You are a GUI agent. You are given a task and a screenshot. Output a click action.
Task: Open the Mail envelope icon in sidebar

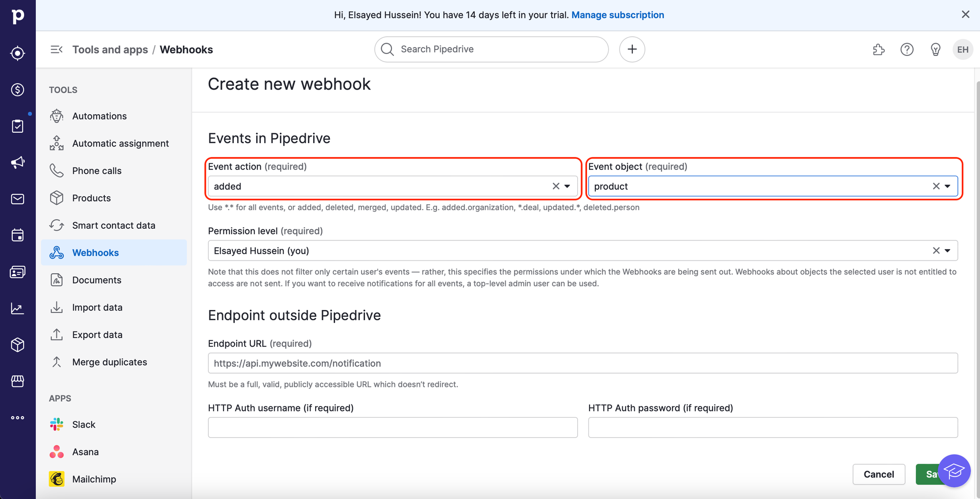(x=18, y=199)
